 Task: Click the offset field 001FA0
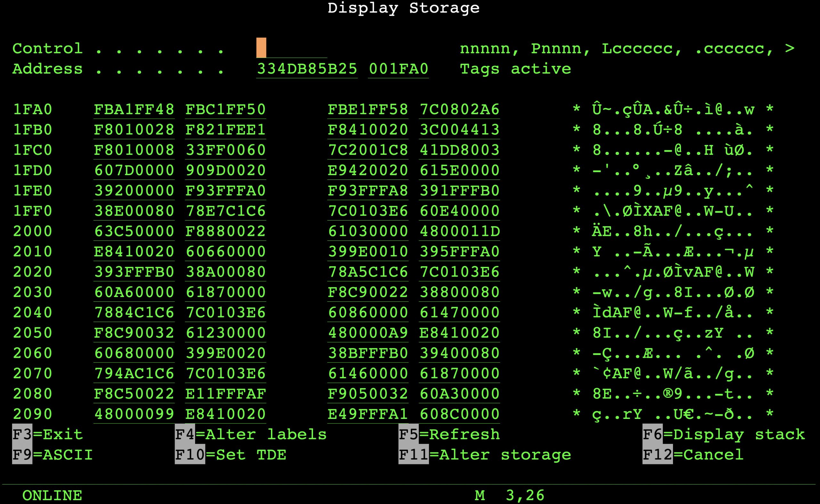(398, 69)
